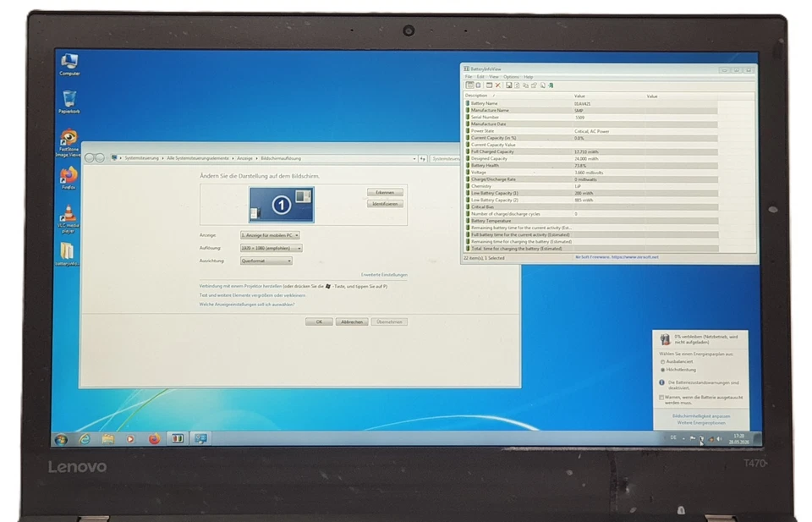Screen dimensions: 812x522
Task: Click the green Exit toolbar icon
Action: [x=551, y=85]
